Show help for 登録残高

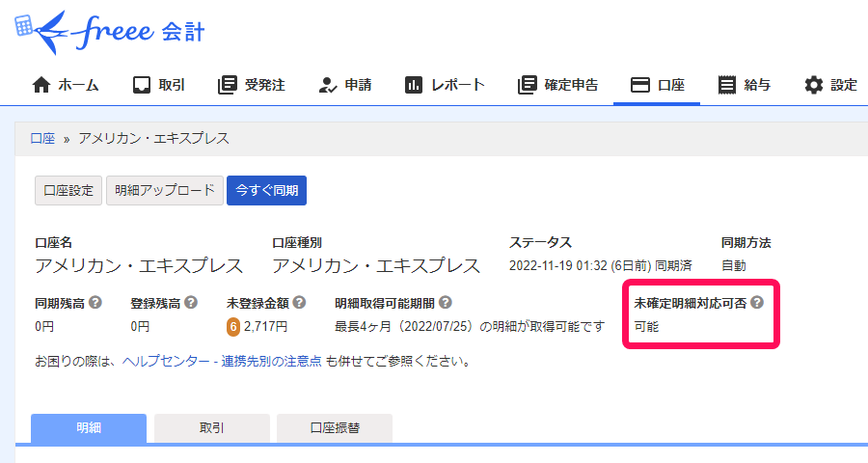[x=191, y=302]
